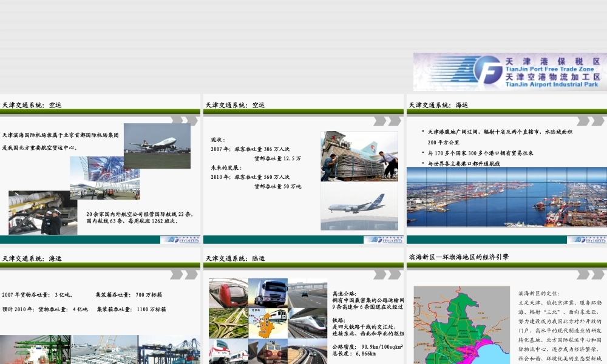Select the airport terminal interior photo
This screenshot has height=364, width=607.
tap(104, 178)
